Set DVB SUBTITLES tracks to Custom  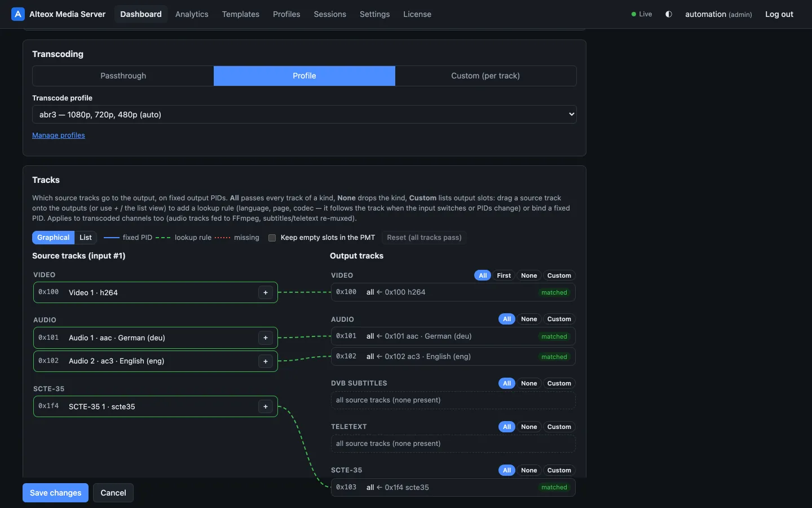pyautogui.click(x=559, y=383)
